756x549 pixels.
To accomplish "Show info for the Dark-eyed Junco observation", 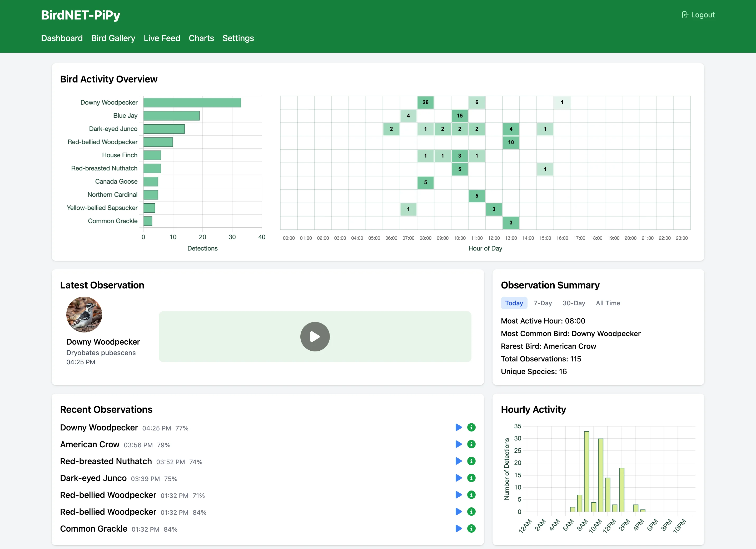I will [471, 478].
